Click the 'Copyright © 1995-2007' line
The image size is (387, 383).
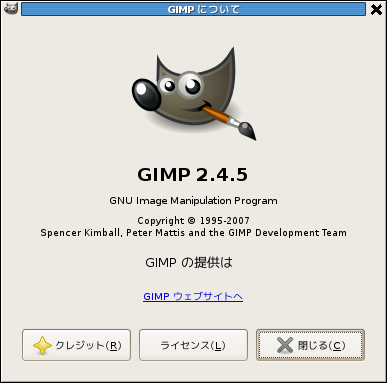click(x=193, y=220)
